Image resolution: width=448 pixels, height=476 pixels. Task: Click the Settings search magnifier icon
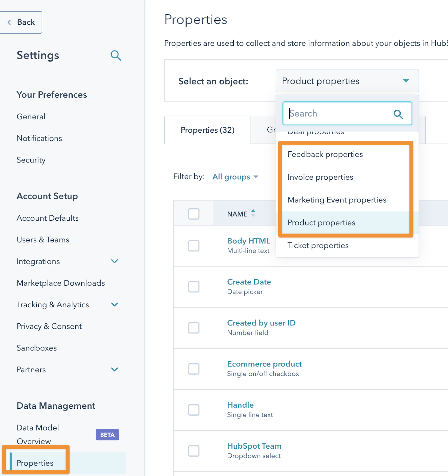(115, 56)
